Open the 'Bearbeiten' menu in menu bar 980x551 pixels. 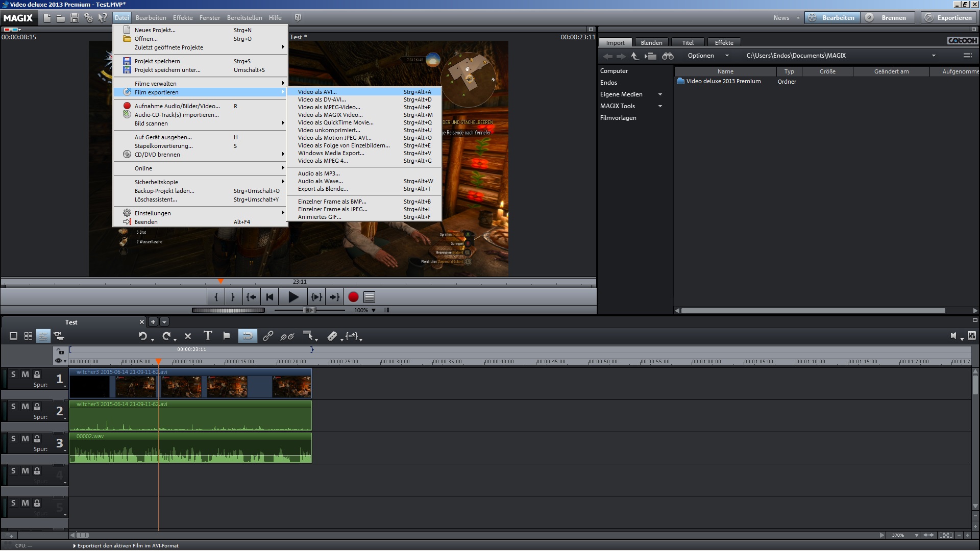151,18
